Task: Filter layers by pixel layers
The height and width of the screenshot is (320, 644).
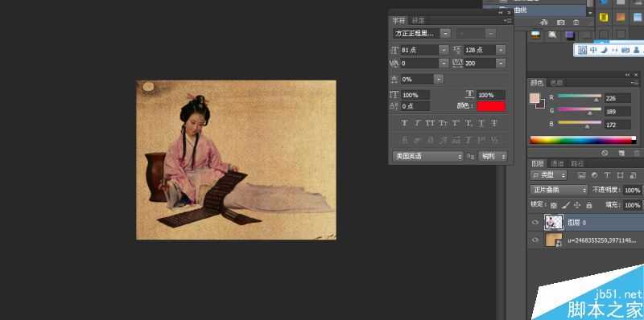Action: (x=581, y=175)
